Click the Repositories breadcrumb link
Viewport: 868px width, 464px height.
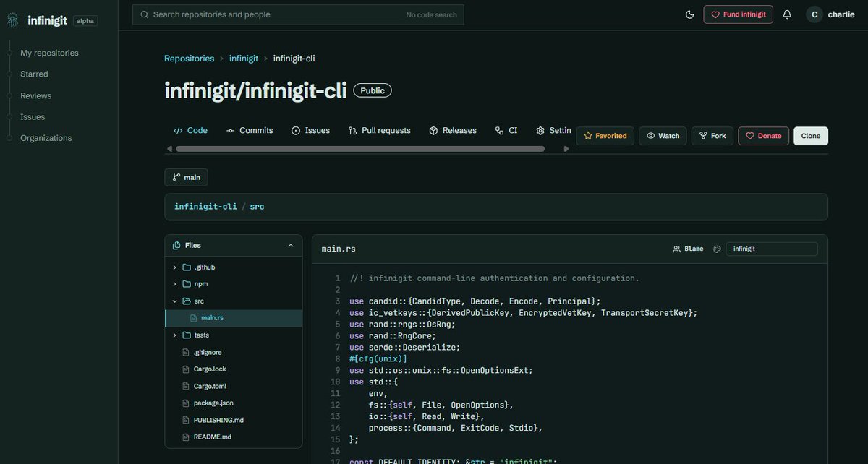coord(189,59)
